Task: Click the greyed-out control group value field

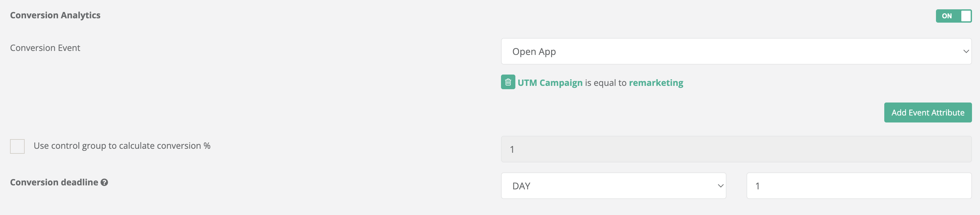Action: coord(736,149)
